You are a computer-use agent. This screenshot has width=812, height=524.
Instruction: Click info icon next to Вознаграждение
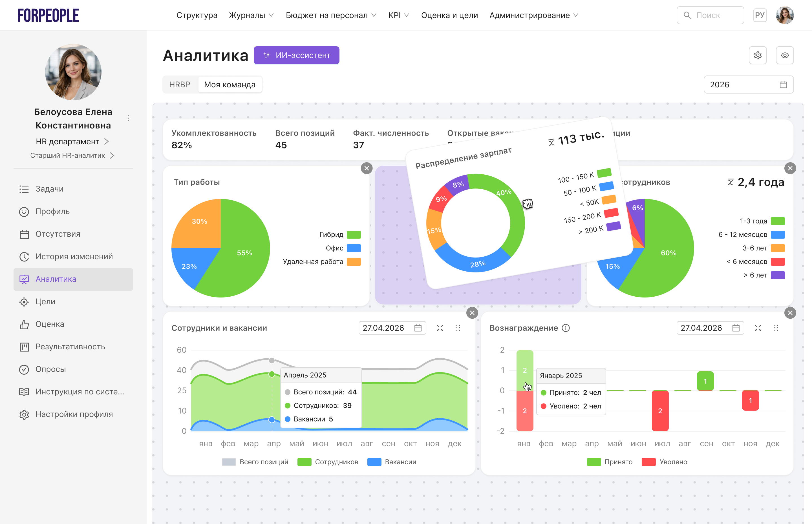tap(566, 328)
